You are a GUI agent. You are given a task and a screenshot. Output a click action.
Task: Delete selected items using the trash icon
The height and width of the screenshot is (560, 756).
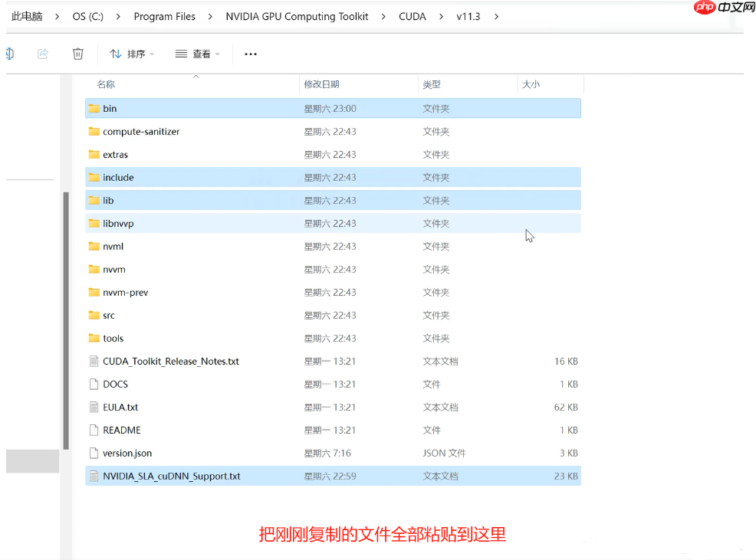pos(77,54)
